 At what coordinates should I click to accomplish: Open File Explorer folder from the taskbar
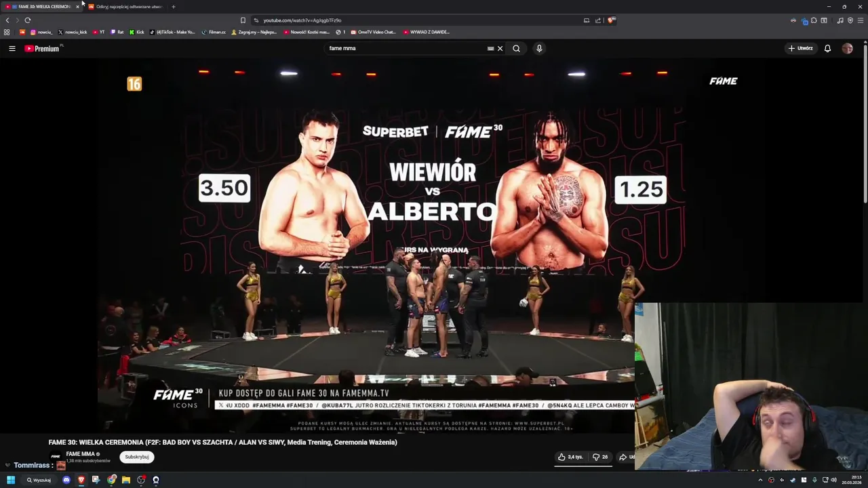[126, 480]
